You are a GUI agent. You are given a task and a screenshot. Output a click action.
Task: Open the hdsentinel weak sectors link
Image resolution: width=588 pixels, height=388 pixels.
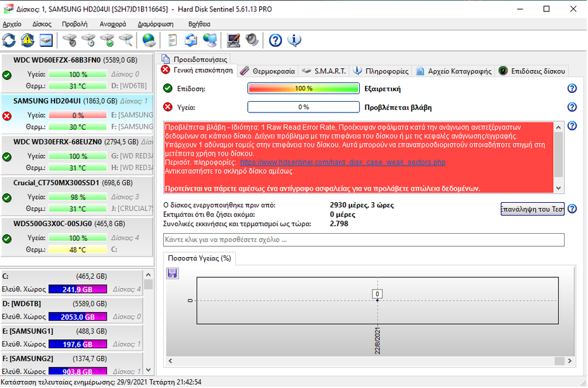343,162
